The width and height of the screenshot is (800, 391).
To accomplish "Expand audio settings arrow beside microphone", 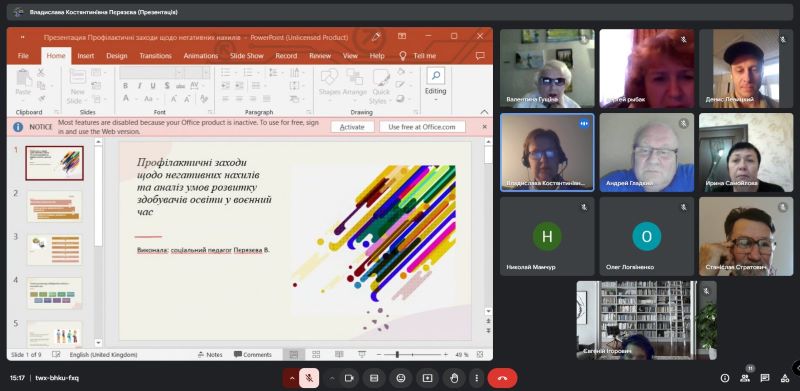I will click(x=291, y=378).
